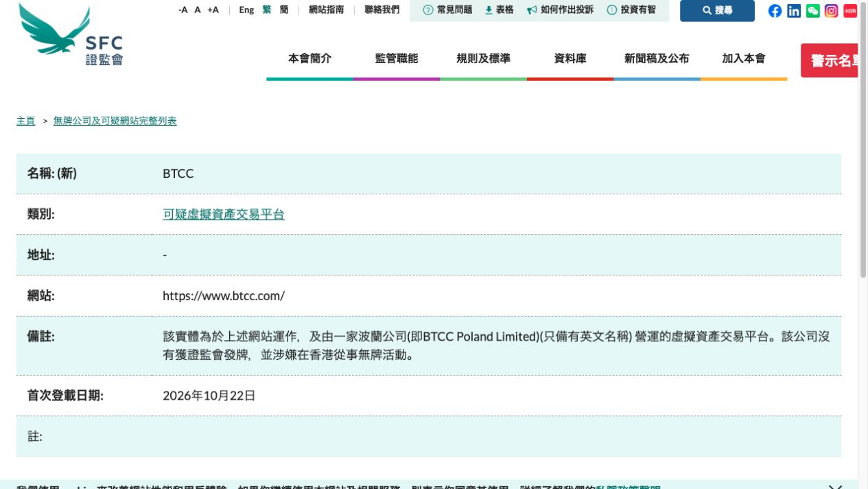Screen dimensions: 868x489
Task: Click the 首次登載日期 label
Action: pos(65,396)
